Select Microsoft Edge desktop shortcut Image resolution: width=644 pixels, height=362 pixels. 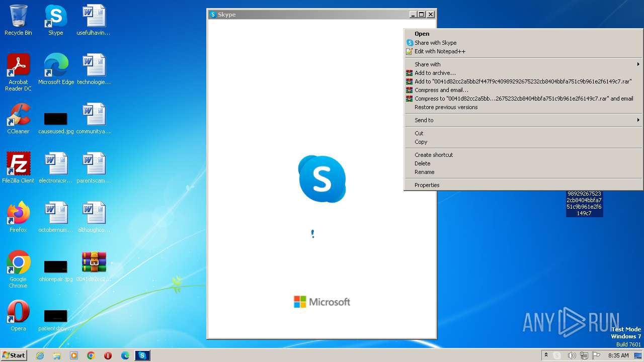click(x=56, y=69)
